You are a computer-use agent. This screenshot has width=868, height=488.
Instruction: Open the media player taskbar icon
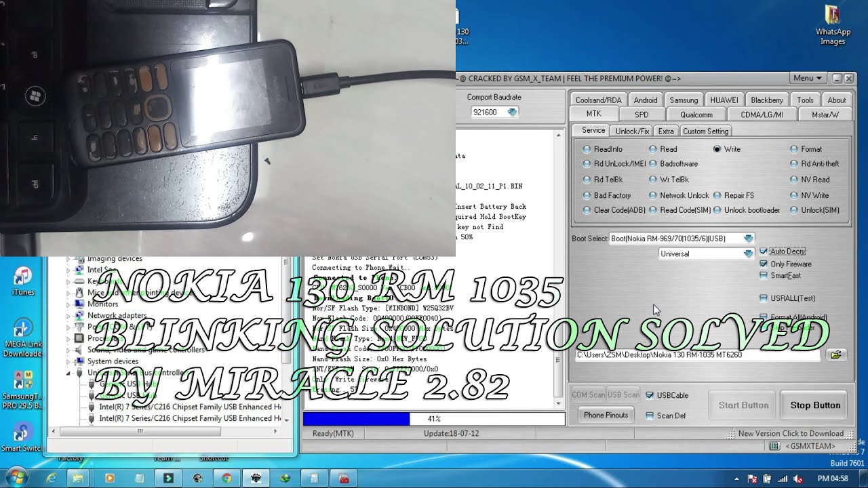[x=109, y=479]
